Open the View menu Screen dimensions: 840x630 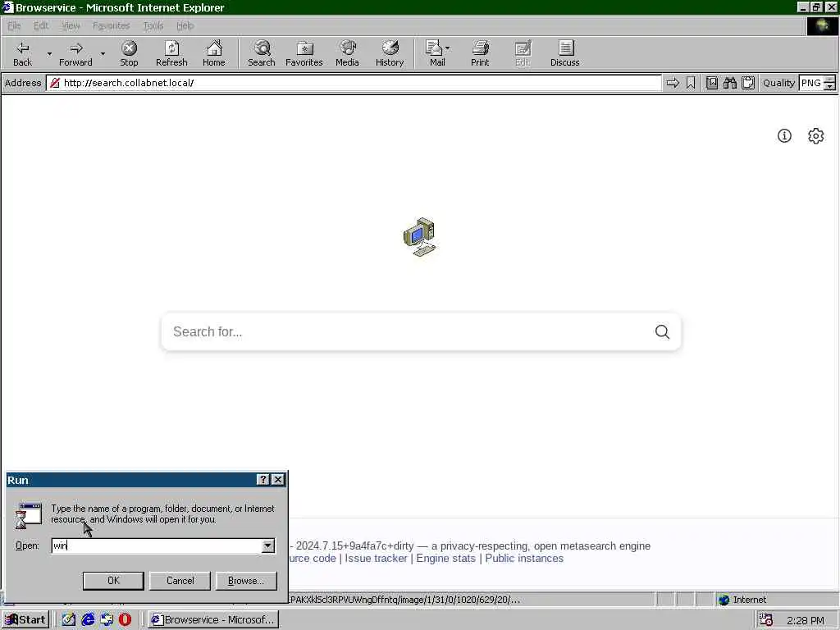71,25
